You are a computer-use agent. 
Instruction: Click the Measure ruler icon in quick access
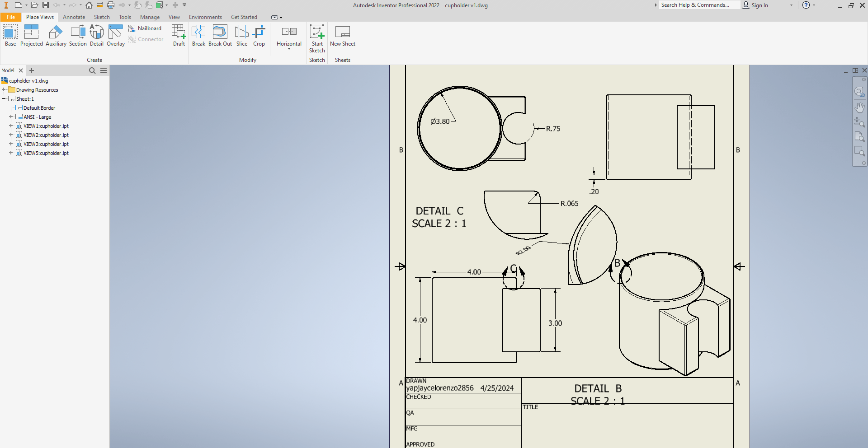click(99, 5)
